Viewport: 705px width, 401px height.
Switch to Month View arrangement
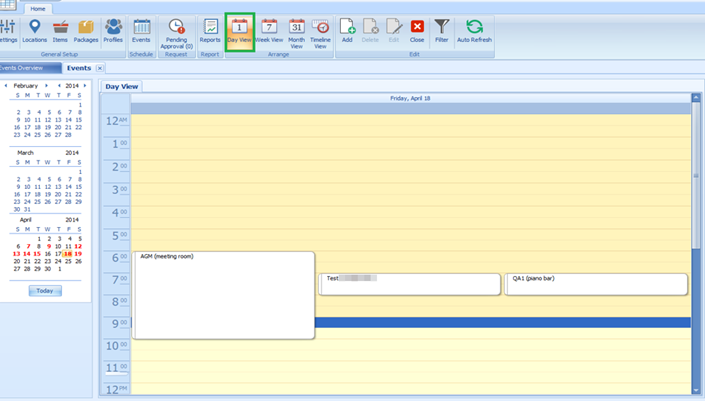pos(296,34)
